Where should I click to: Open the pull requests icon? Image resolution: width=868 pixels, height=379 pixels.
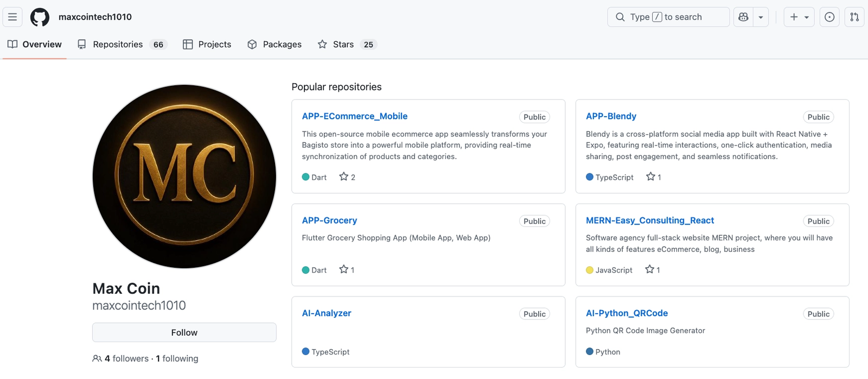(x=854, y=17)
